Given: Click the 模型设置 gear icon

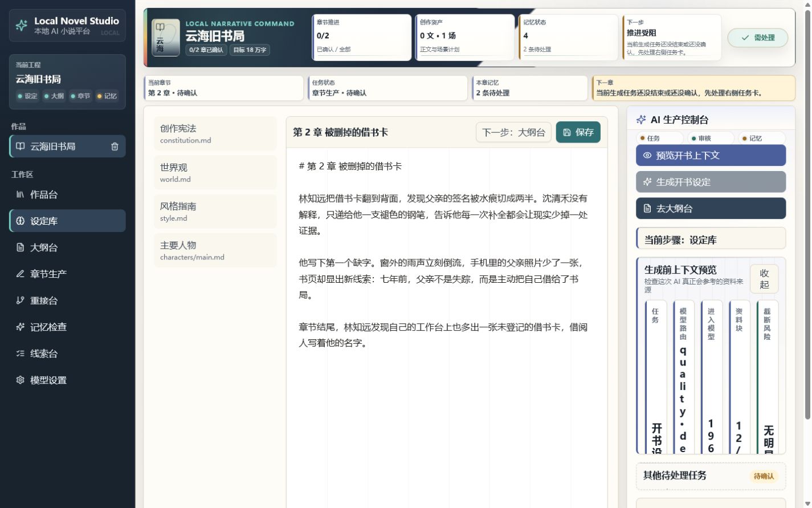Looking at the screenshot, I should coord(20,380).
